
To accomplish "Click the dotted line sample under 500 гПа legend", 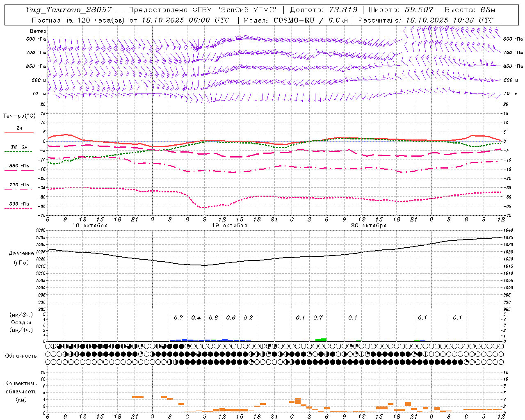I will (19, 209).
